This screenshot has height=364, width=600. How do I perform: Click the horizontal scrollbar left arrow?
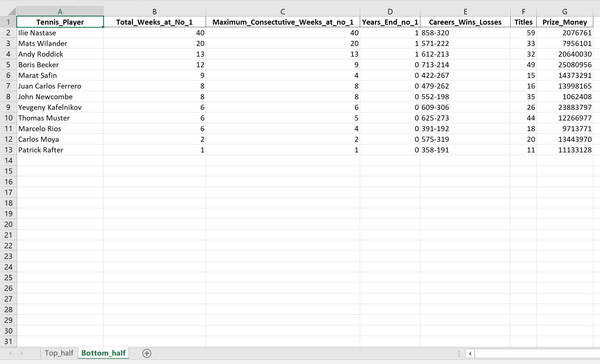(x=470, y=354)
